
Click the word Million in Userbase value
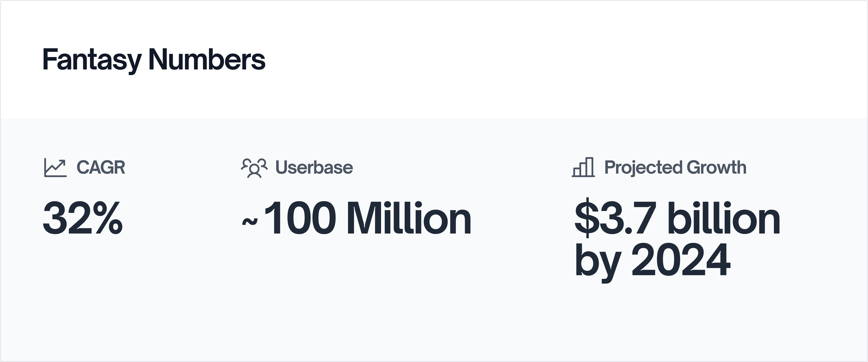[408, 218]
